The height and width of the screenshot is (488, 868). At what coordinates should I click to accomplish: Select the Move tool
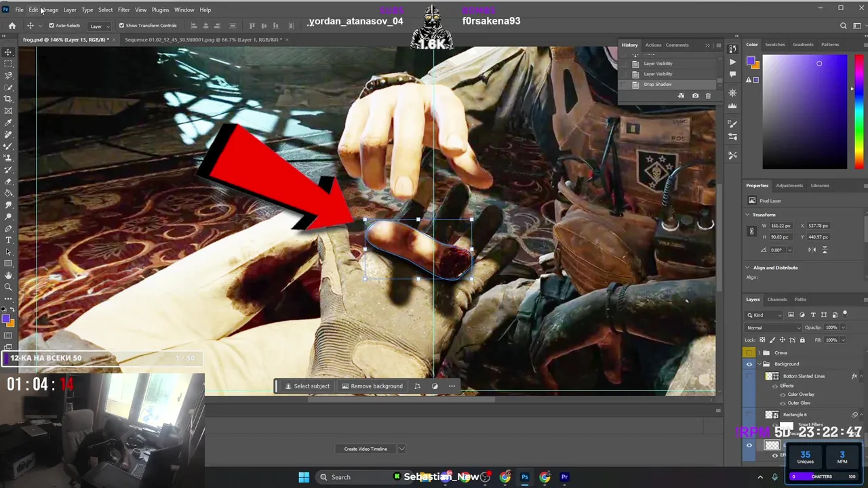9,52
